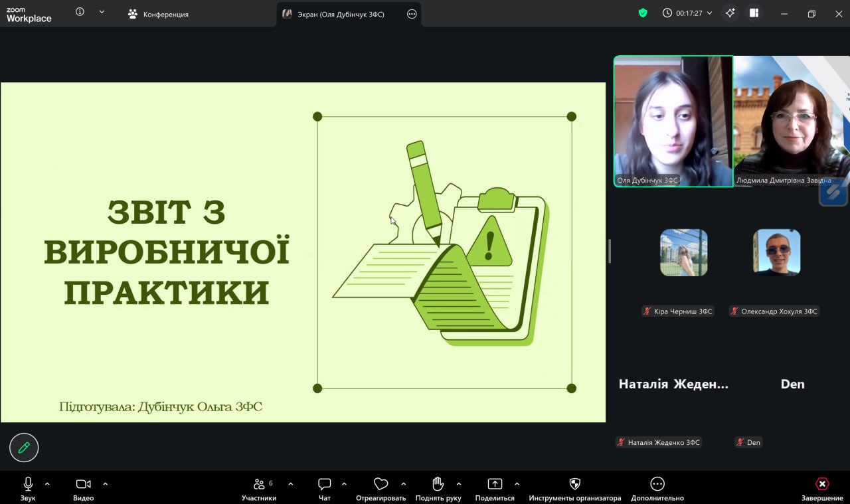
Task: Click the Отреагировать heart reaction icon
Action: [381, 484]
